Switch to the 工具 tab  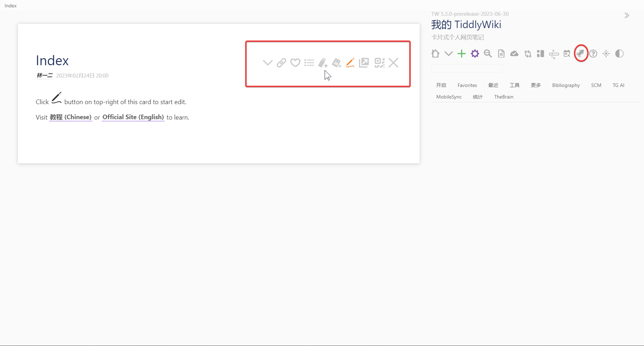click(515, 85)
